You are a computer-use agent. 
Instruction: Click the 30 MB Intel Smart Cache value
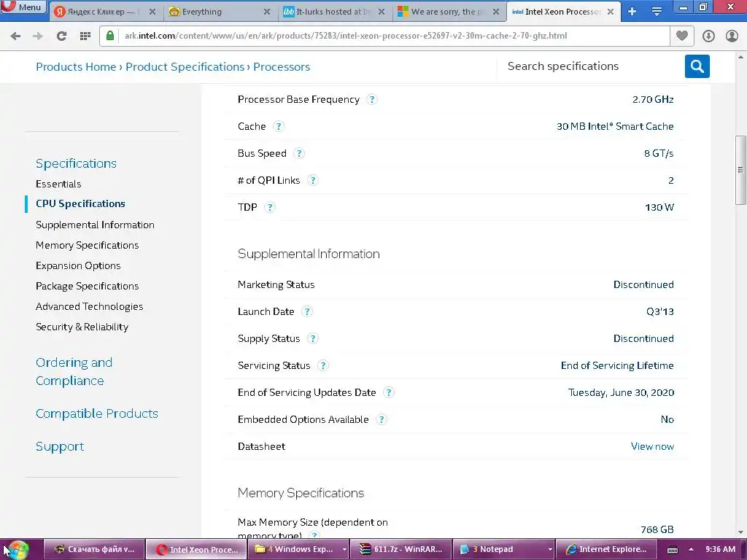pyautogui.click(x=615, y=126)
